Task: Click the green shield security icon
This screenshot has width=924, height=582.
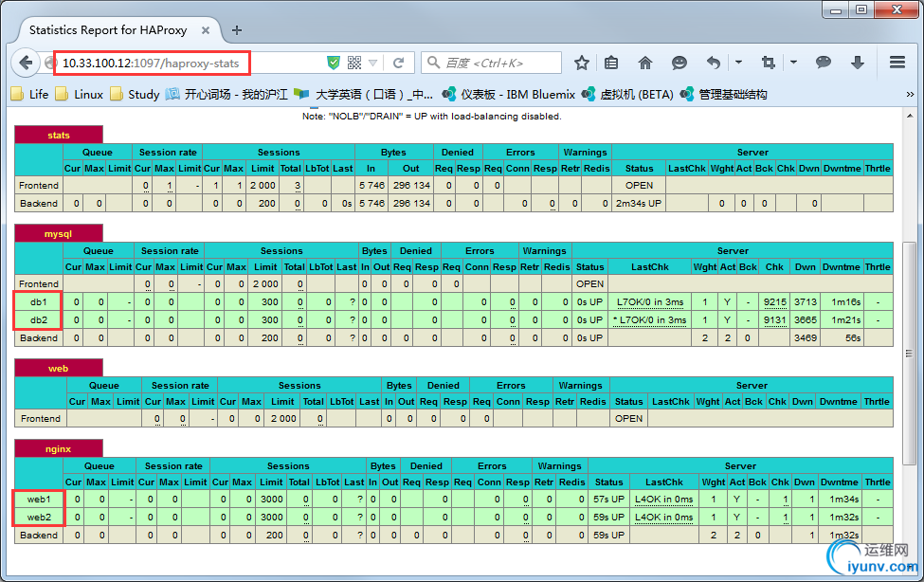Action: coord(334,63)
